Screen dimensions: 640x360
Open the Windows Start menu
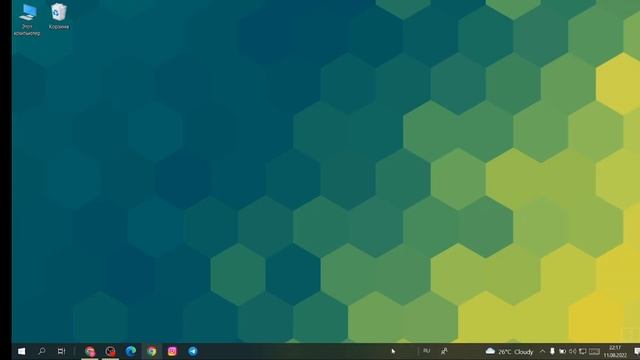(22, 351)
